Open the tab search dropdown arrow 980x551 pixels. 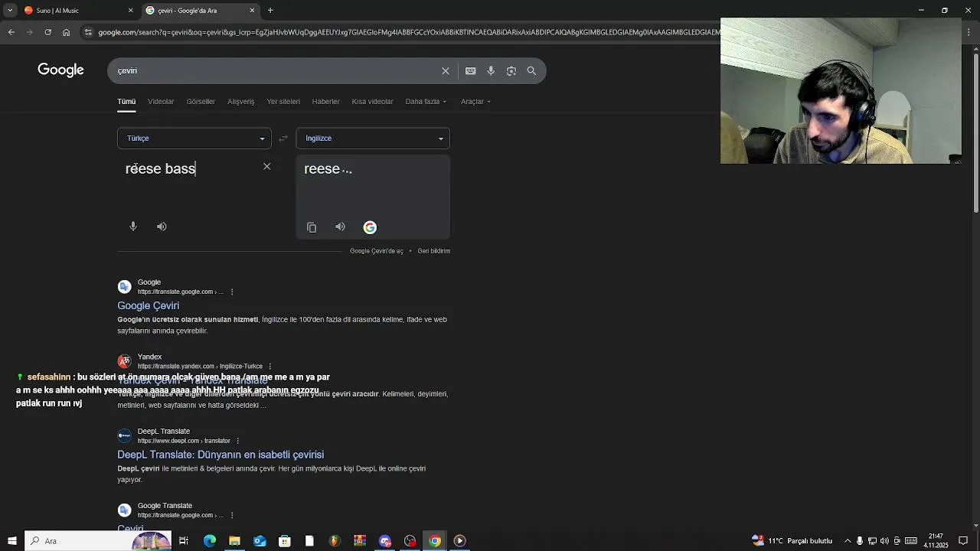[x=10, y=11]
